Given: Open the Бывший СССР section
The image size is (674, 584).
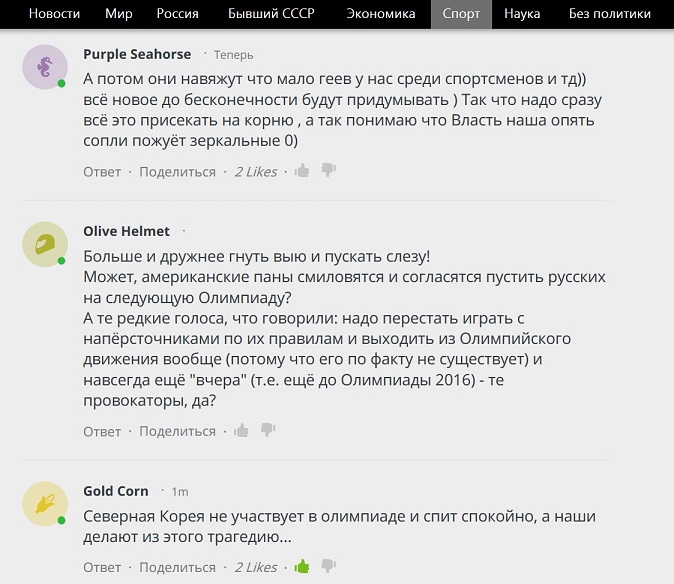Looking at the screenshot, I should coord(271,14).
